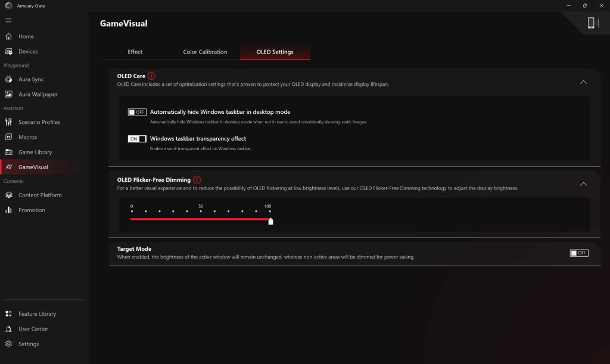Click "Windows taskbar transparency effect" label

[x=198, y=138]
